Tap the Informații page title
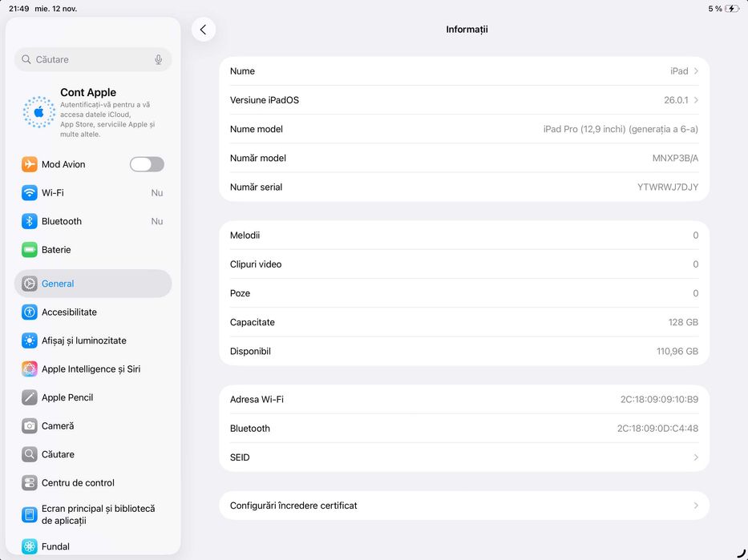The width and height of the screenshot is (748, 560). coord(467,30)
